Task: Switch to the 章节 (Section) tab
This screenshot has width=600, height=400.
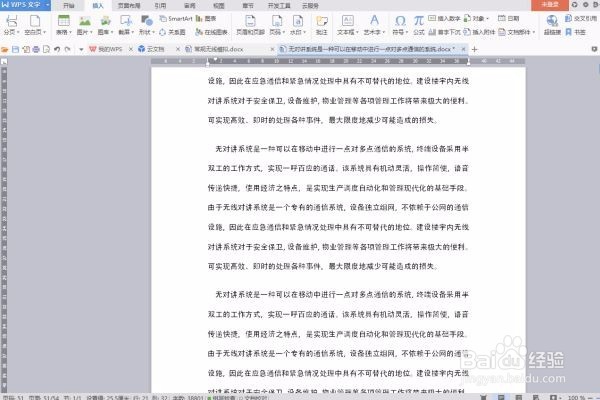Action: tap(248, 6)
